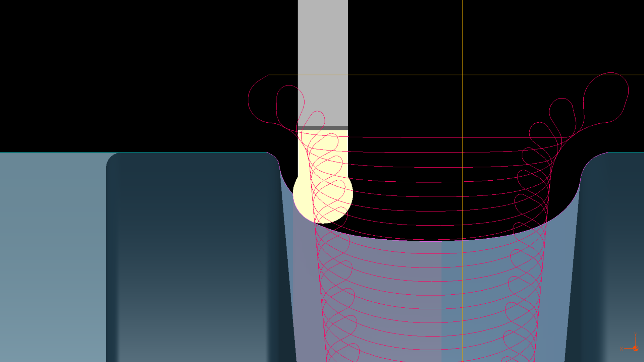644x362 pixels.
Task: Click the intersection of the orange guide lines
Action: 463,75
